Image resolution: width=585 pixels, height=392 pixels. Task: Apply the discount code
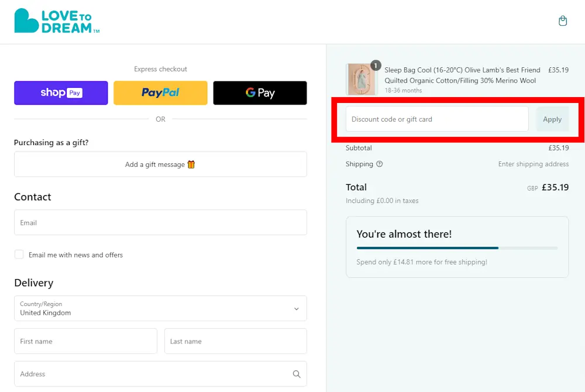pyautogui.click(x=552, y=119)
